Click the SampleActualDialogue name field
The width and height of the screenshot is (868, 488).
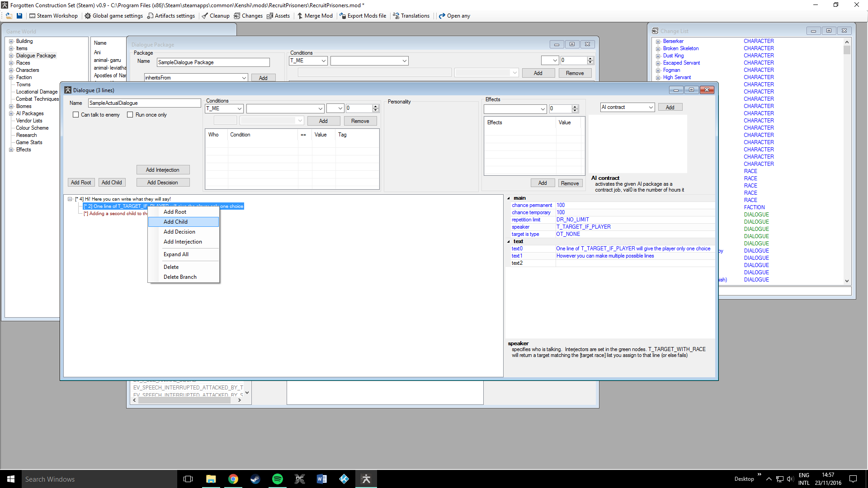144,103
